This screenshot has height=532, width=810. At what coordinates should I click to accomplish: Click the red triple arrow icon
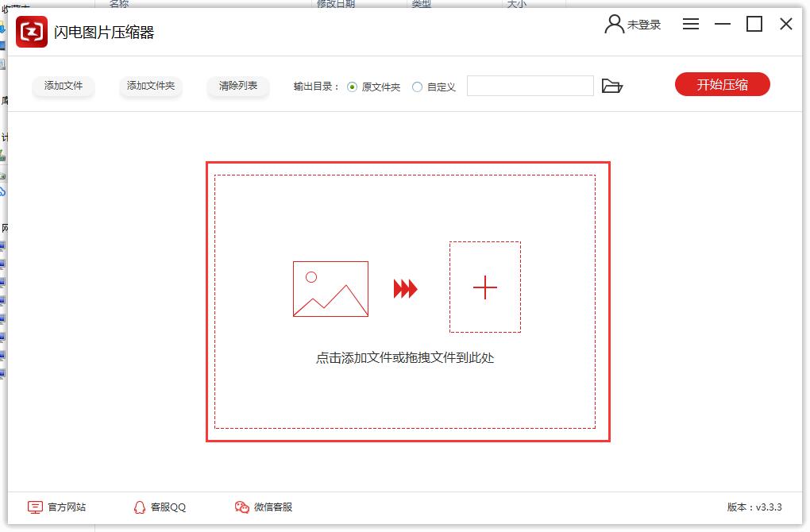pyautogui.click(x=405, y=289)
